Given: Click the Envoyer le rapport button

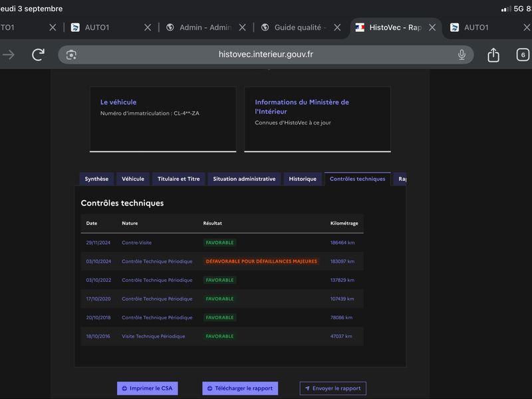Looking at the screenshot, I should click(333, 388).
